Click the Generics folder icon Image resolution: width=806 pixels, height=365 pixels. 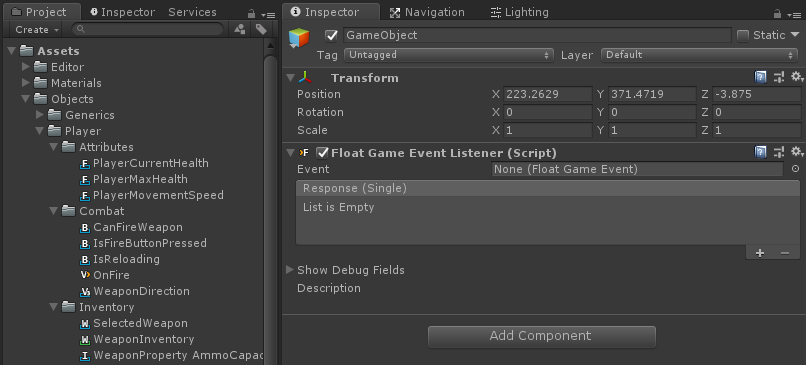(x=55, y=115)
